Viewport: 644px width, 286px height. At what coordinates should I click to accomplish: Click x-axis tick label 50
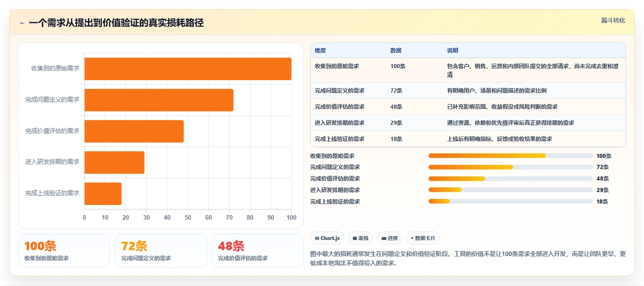pyautogui.click(x=188, y=217)
